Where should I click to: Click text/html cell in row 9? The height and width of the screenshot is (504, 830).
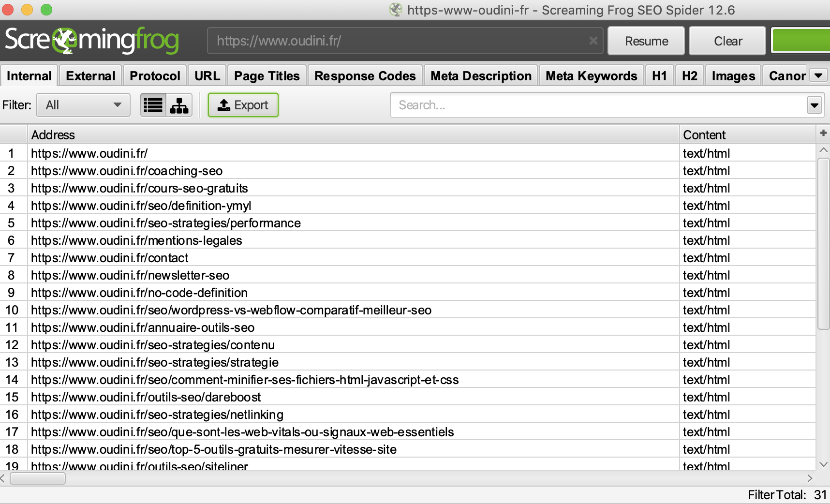(x=747, y=293)
